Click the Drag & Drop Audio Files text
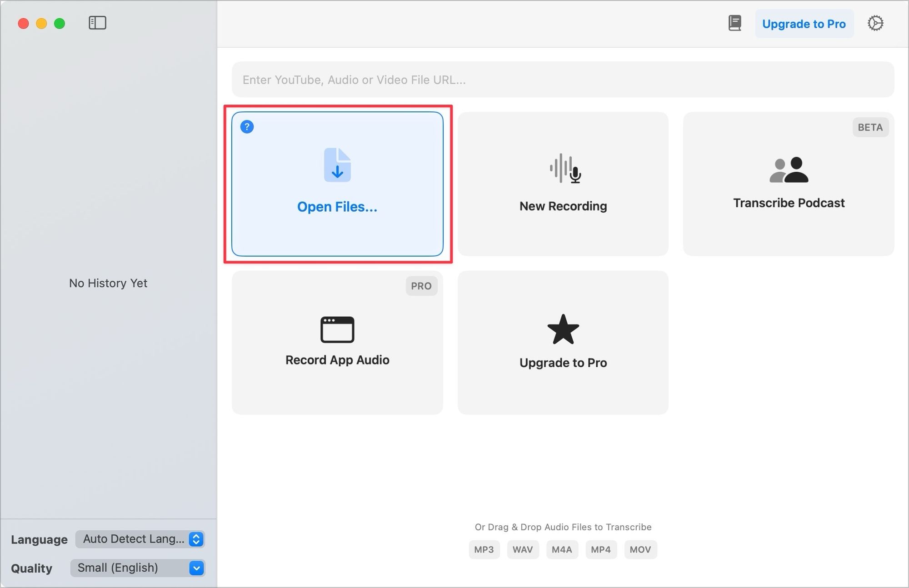 click(x=563, y=527)
